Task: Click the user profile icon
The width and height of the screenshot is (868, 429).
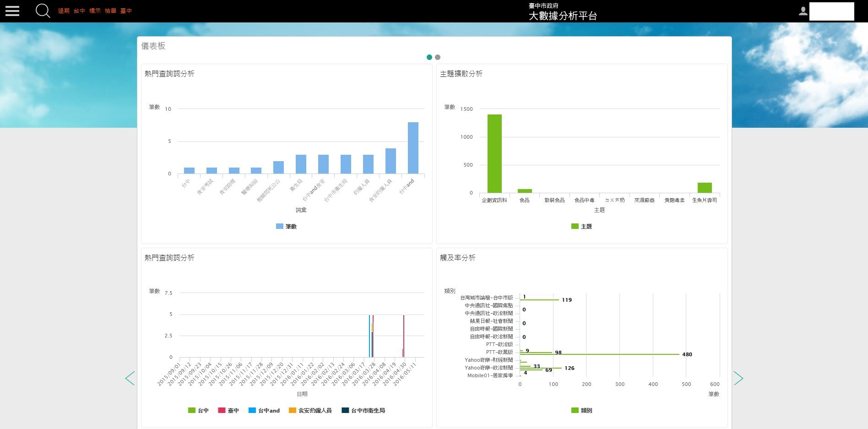Action: point(803,11)
